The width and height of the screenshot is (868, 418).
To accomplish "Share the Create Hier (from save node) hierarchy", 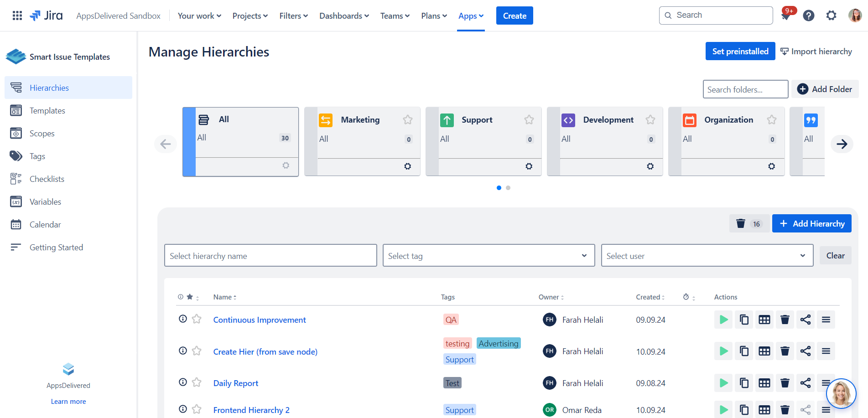I will 806,351.
